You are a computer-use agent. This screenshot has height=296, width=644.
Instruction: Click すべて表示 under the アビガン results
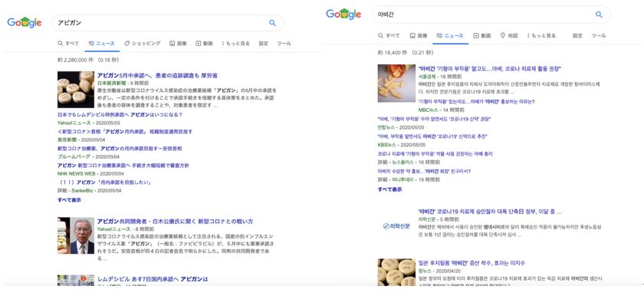69,200
